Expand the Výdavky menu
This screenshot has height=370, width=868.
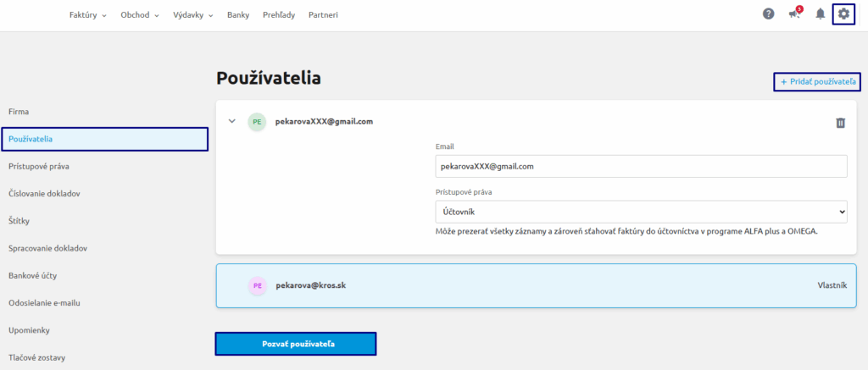[x=192, y=15]
